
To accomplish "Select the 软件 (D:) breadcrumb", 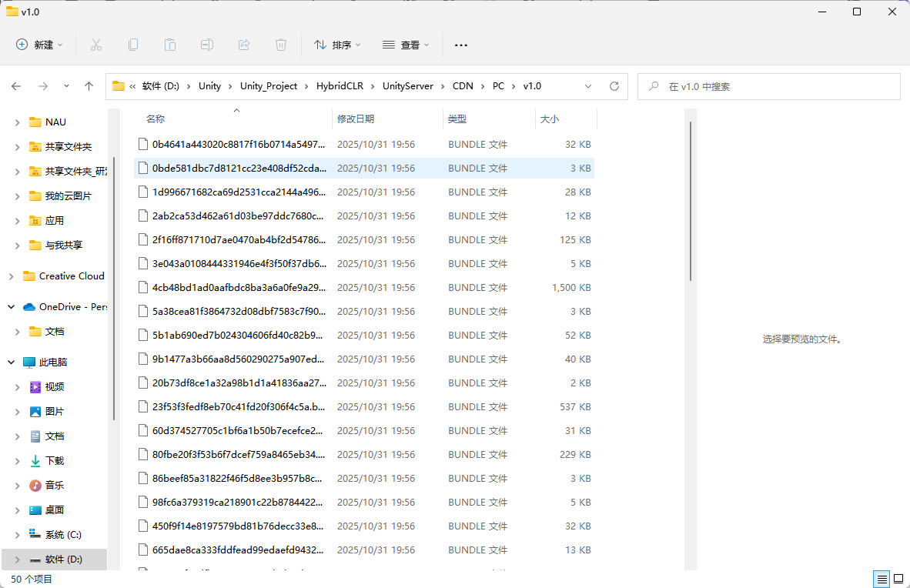I will [x=161, y=86].
